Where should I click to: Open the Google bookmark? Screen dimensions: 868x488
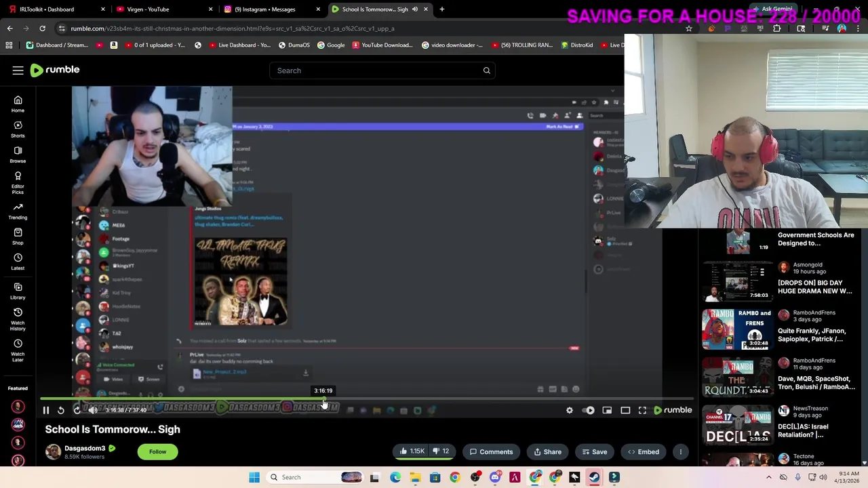[331, 45]
